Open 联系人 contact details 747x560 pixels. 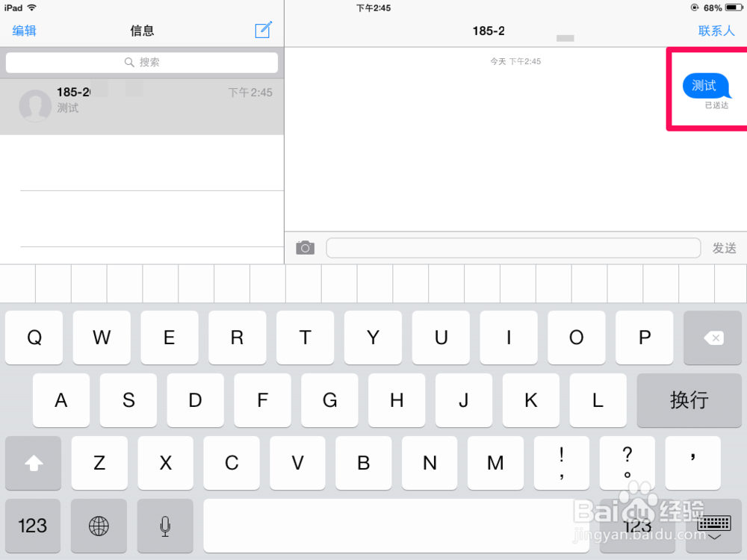click(716, 31)
